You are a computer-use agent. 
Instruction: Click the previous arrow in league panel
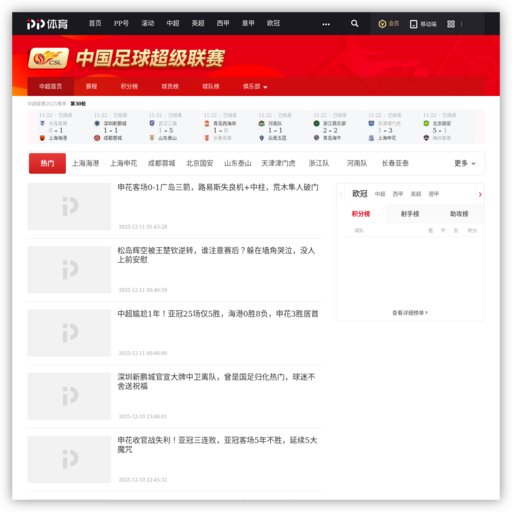pos(341,194)
